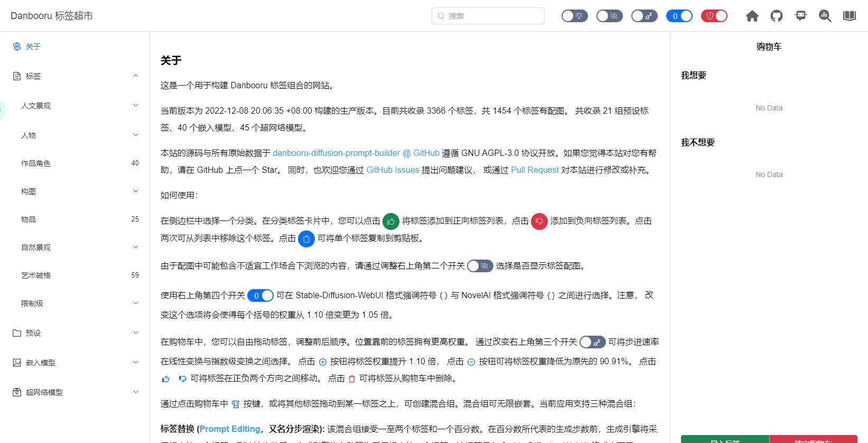Click the blue clipboard copy icon
The height and width of the screenshot is (443, 868).
coord(306,239)
